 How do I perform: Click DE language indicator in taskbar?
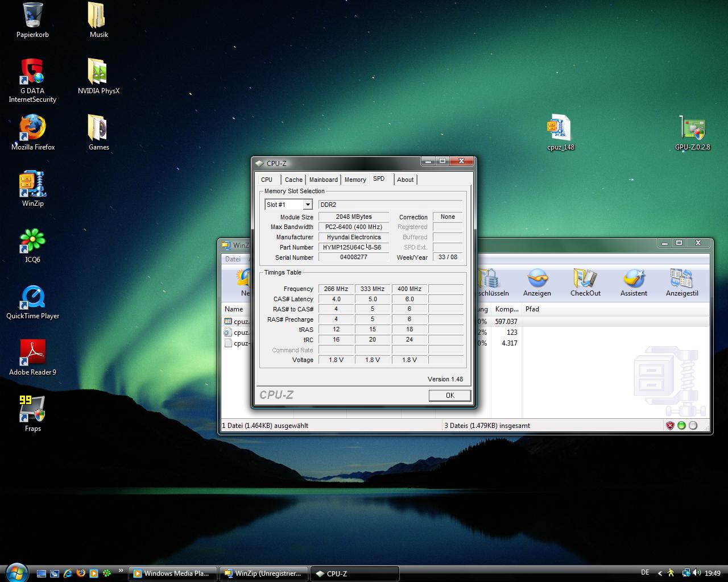tap(645, 573)
